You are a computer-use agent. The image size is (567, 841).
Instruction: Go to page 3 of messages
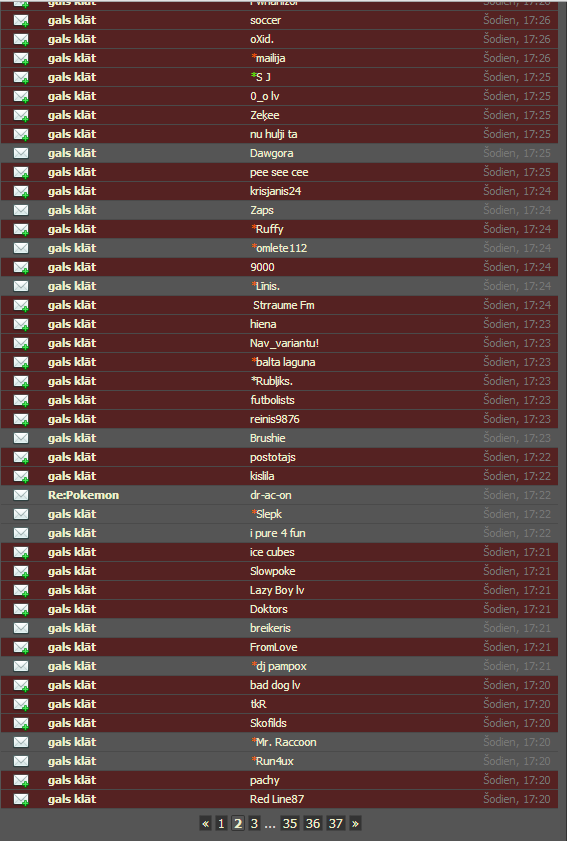(x=254, y=823)
